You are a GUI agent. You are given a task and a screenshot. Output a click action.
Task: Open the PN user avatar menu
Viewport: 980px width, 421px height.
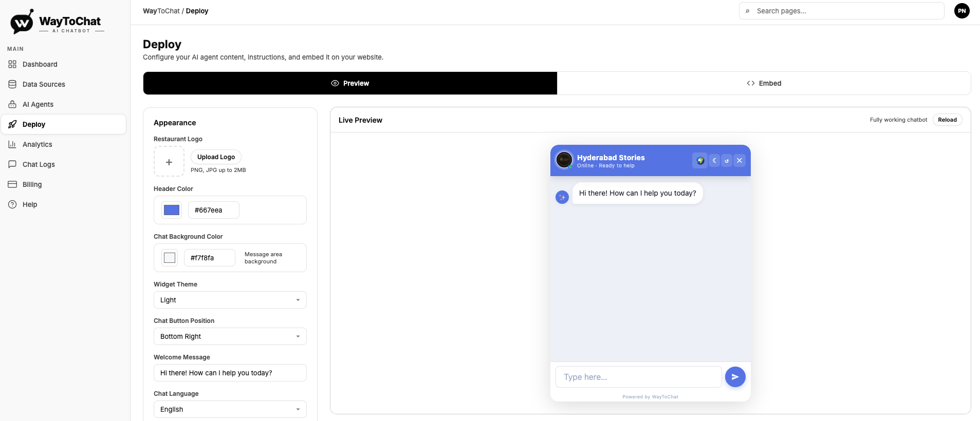[x=962, y=11]
